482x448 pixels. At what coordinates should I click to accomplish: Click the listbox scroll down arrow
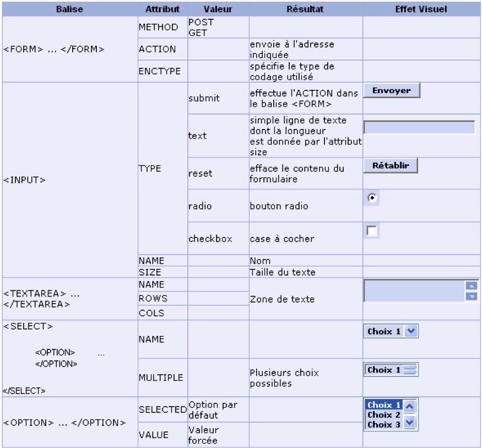point(409,422)
